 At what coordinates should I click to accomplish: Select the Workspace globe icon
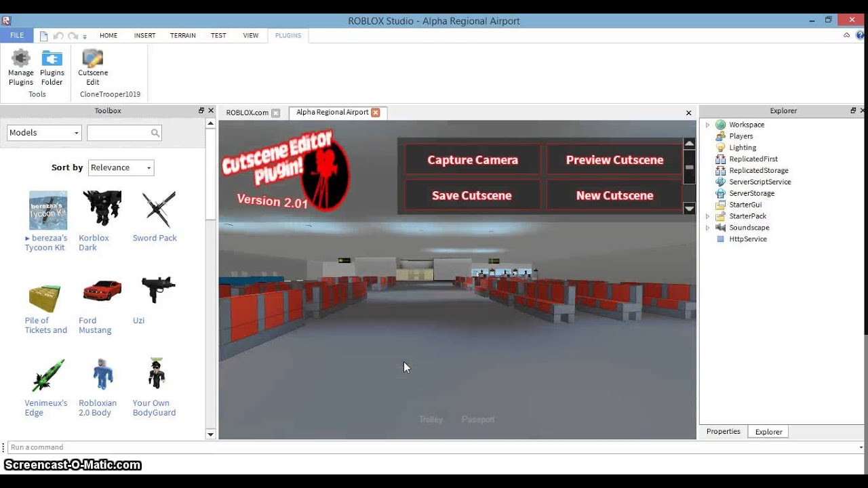(721, 125)
